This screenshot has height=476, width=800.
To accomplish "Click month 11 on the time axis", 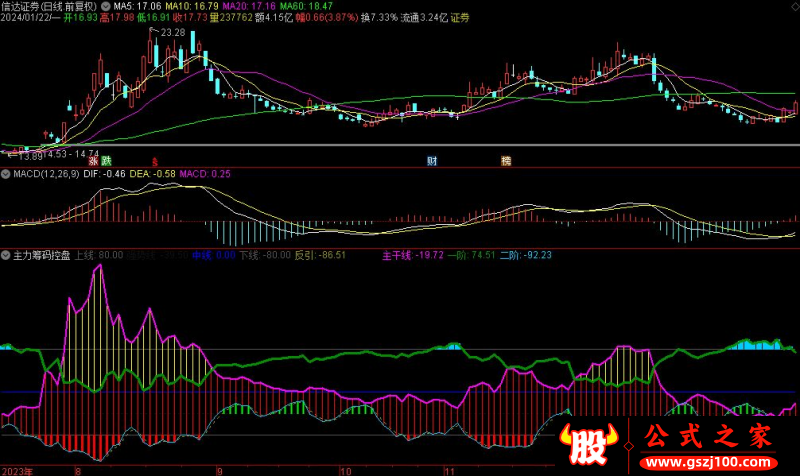I will 449,469.
